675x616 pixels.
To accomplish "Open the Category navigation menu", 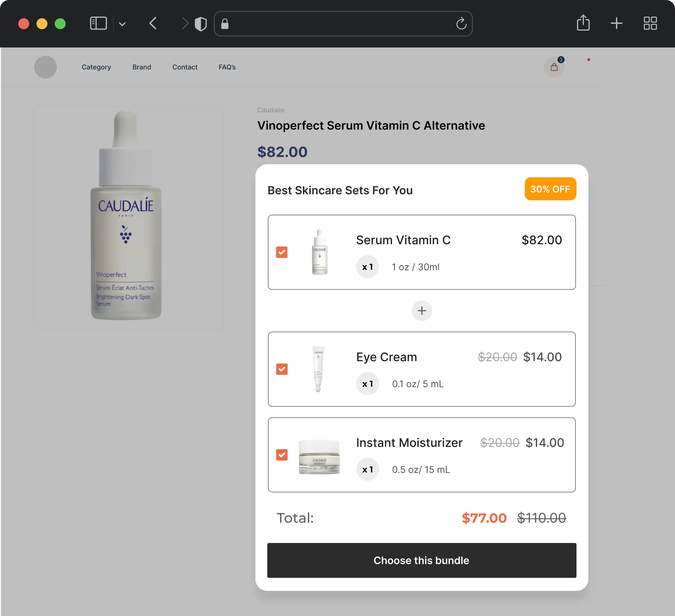I will point(96,67).
